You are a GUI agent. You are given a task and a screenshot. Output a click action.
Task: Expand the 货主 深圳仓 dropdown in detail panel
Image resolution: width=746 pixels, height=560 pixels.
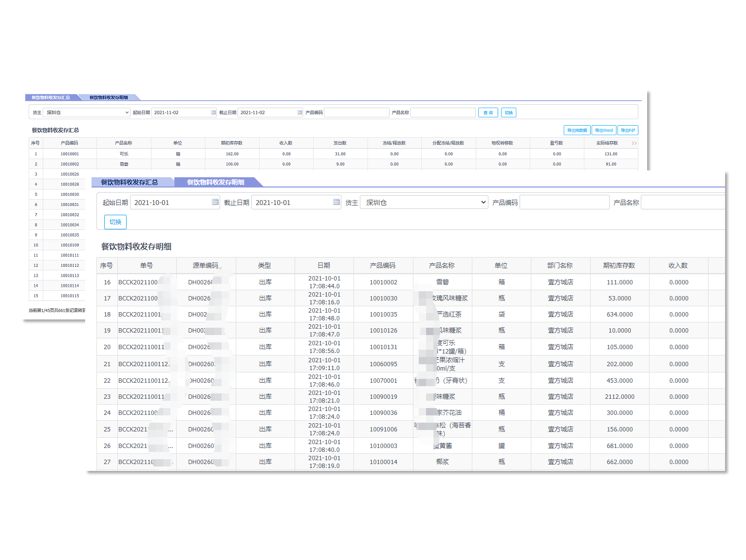click(424, 203)
